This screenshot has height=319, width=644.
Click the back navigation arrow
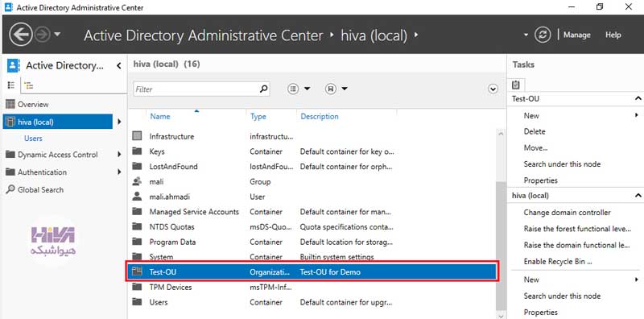point(21,35)
